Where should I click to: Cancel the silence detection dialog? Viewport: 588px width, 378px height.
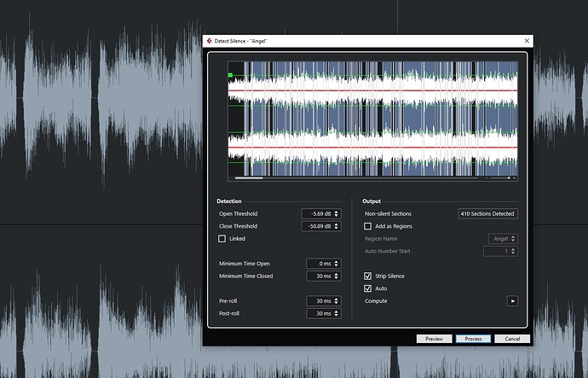(x=512, y=339)
